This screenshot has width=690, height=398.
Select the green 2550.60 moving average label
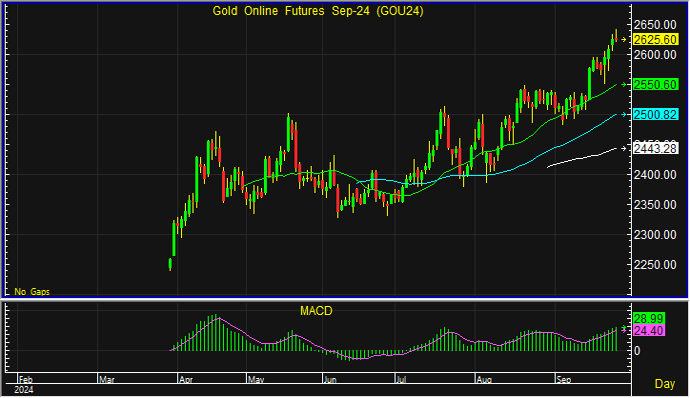[655, 85]
